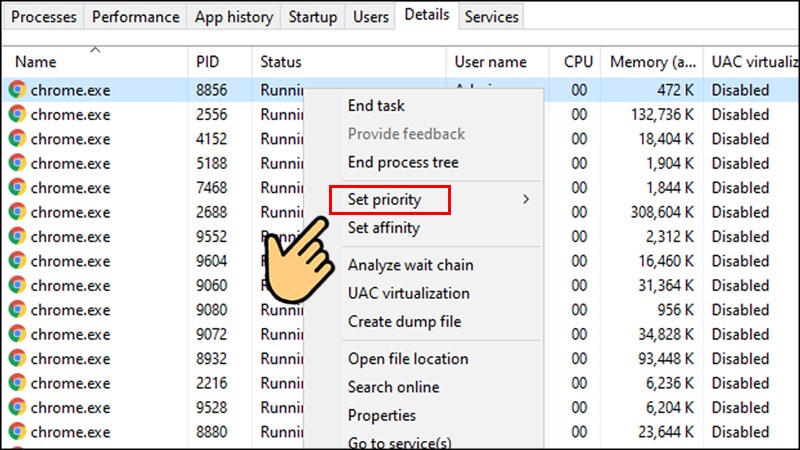Choose Go to service(s) entry
Viewport: 800px width, 450px height.
[399, 442]
